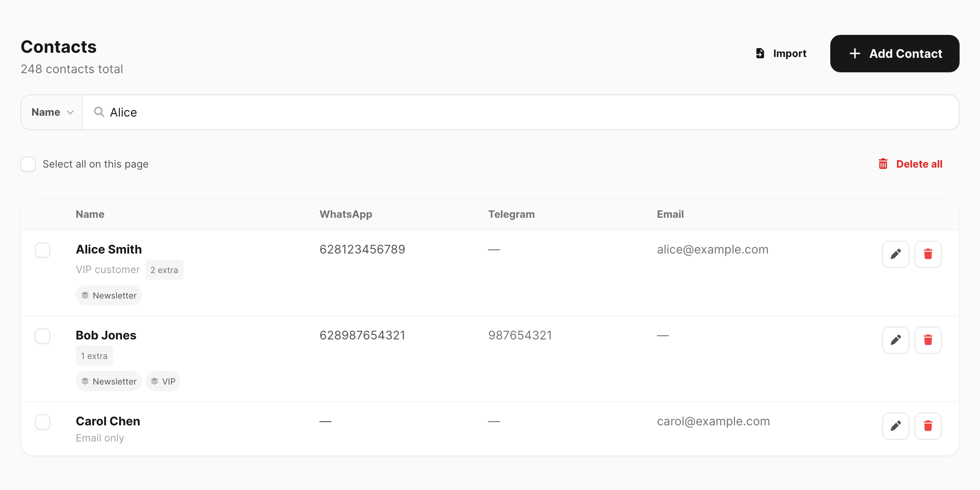Click Telegram number 987654321

click(x=520, y=335)
